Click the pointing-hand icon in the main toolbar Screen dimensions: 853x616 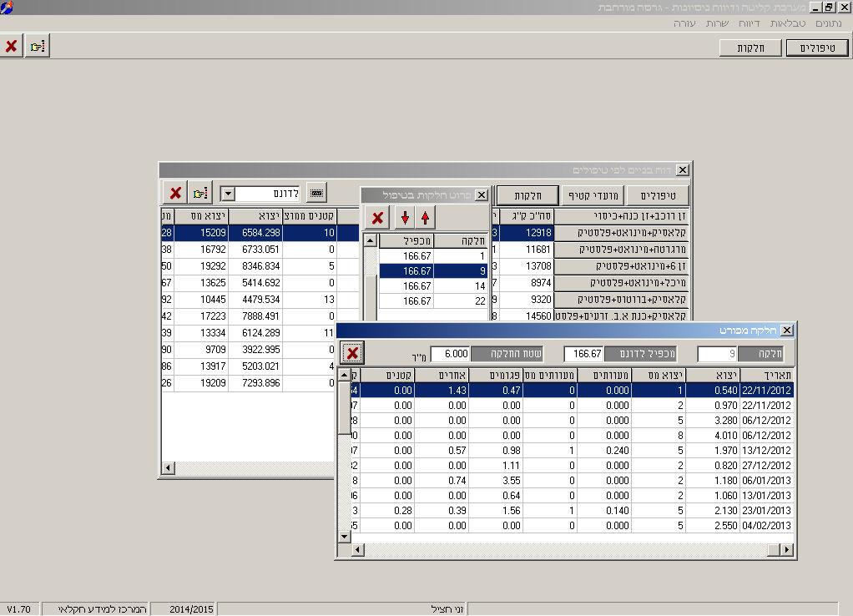point(38,47)
